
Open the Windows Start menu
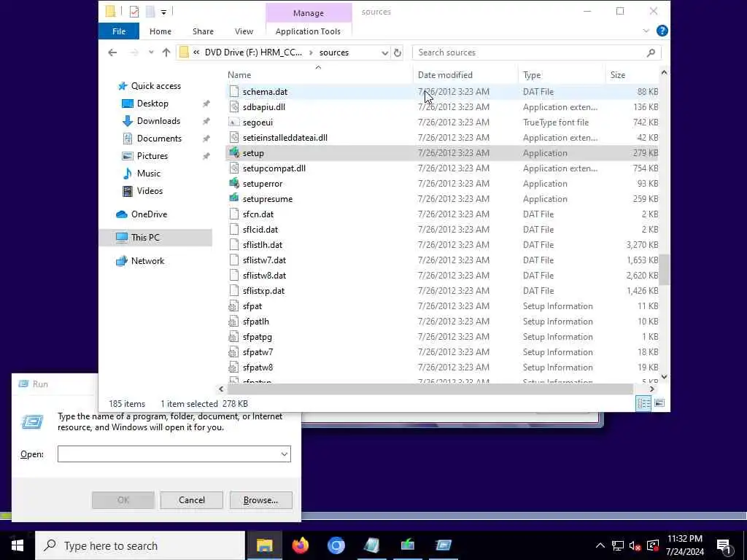pyautogui.click(x=18, y=545)
